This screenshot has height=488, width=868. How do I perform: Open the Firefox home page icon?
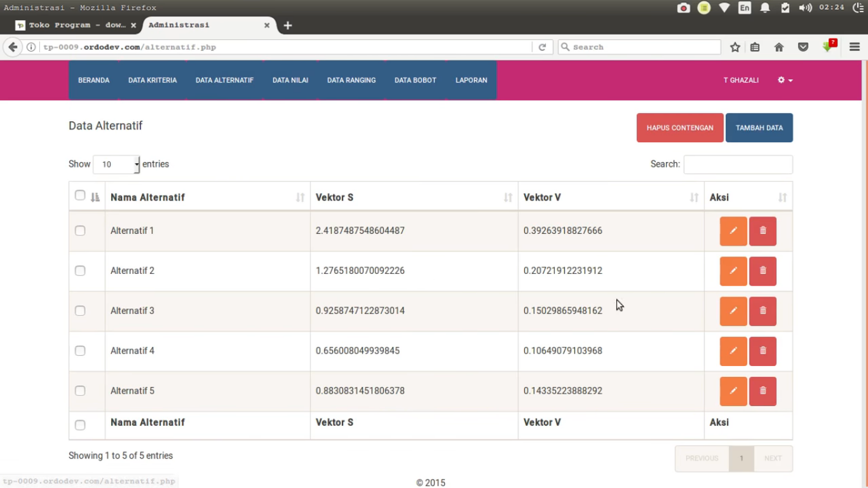(x=779, y=47)
